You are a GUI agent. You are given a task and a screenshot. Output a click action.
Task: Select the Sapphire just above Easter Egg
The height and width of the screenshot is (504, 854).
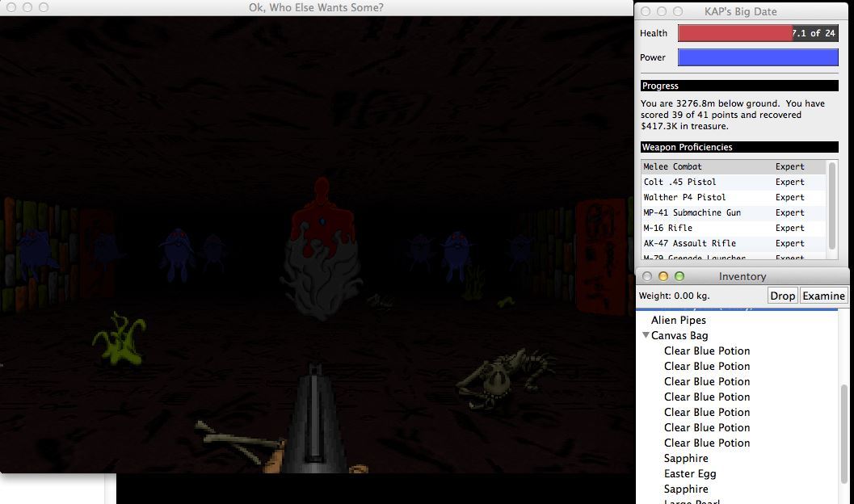[x=686, y=459]
